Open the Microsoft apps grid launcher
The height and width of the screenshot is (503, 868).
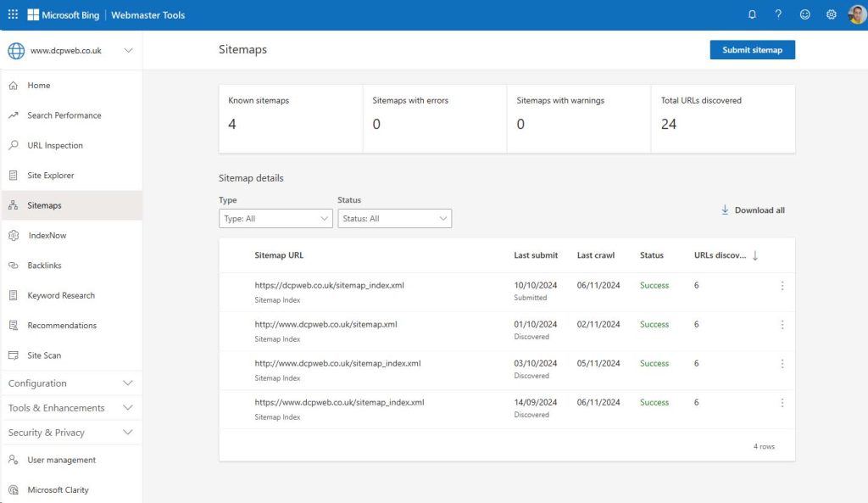tap(12, 14)
